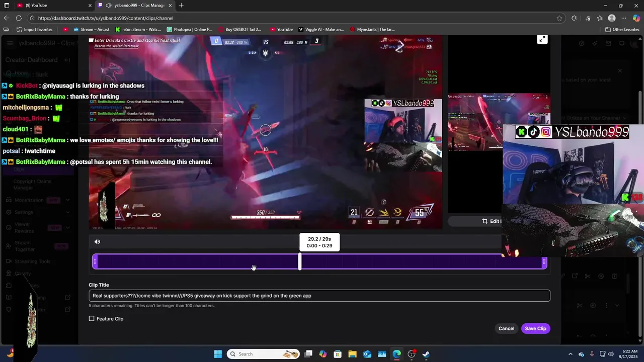
Task: Open YouTube bookmark in favorites bar
Action: (281, 29)
